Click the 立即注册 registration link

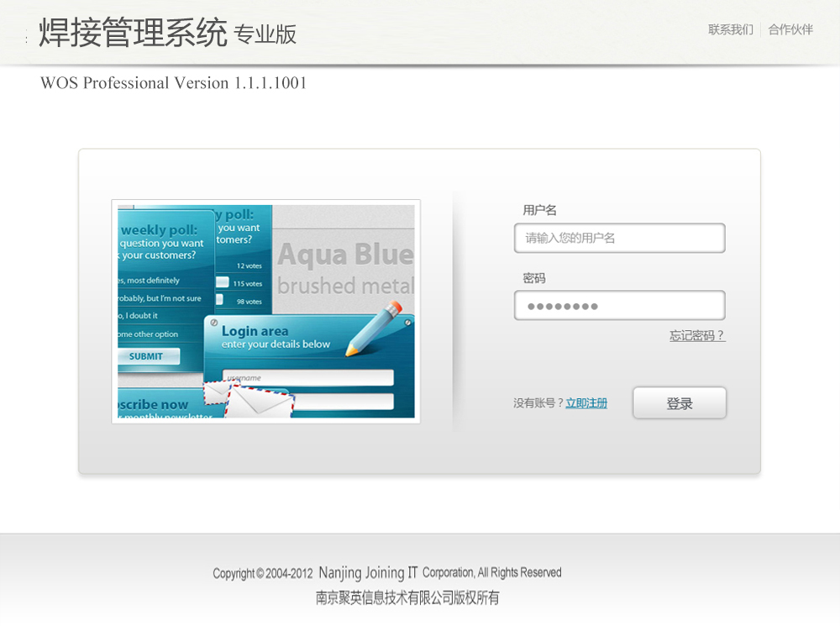(585, 403)
